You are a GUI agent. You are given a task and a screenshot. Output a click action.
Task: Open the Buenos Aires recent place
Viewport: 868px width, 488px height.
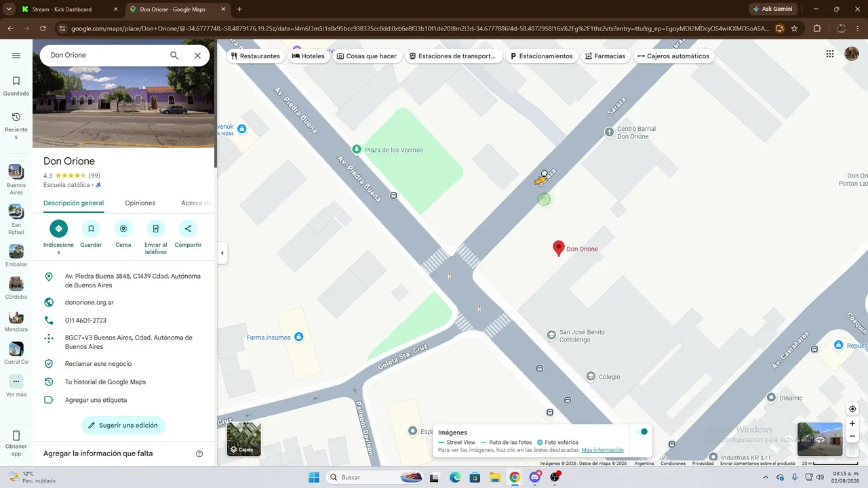[16, 180]
